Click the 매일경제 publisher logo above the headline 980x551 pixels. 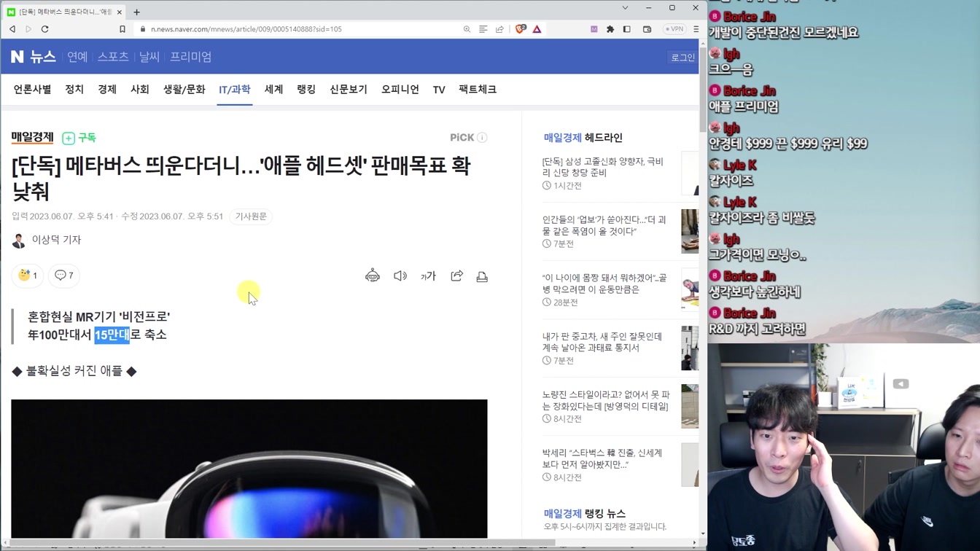[x=33, y=137]
